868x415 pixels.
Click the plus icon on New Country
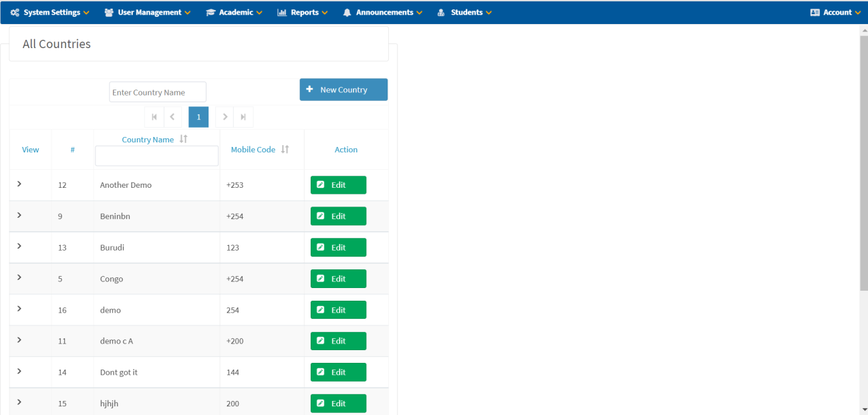[x=309, y=89]
